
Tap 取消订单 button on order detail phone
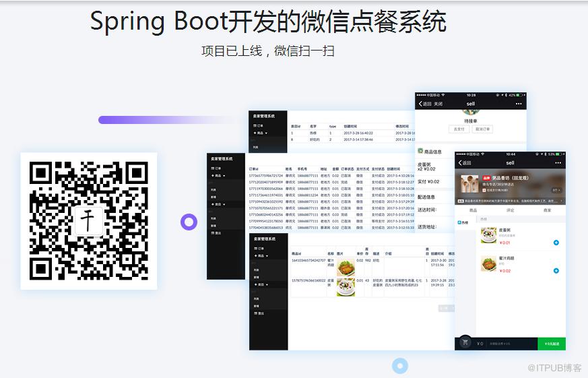(482, 129)
